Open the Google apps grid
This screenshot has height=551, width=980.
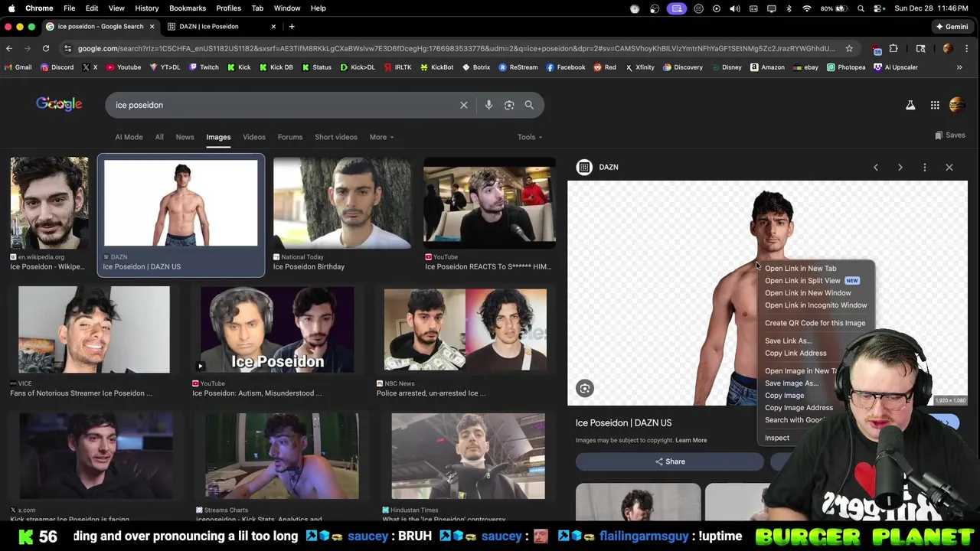(x=935, y=105)
